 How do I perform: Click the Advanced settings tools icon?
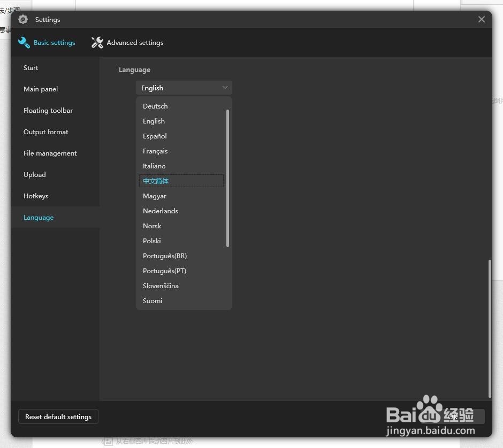97,42
